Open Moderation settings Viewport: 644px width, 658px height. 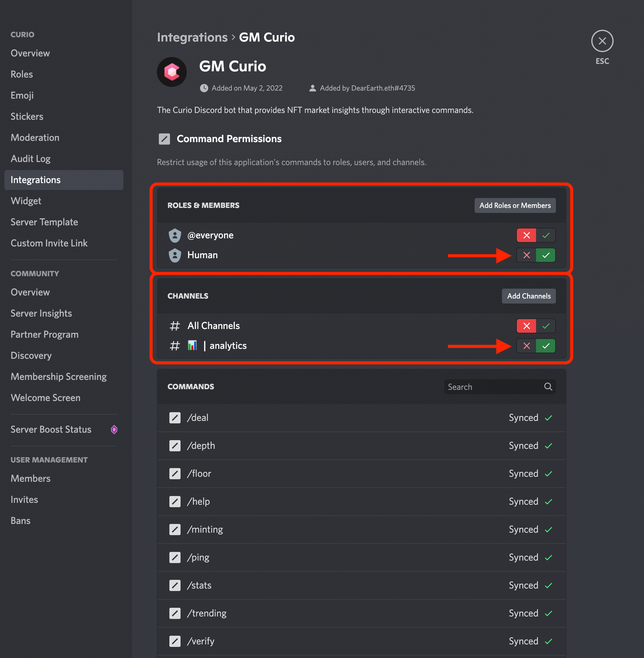click(64, 137)
